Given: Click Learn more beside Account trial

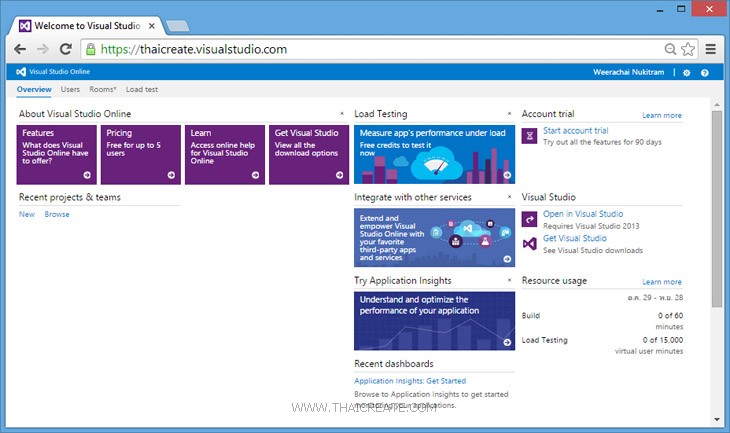Looking at the screenshot, I should [662, 115].
